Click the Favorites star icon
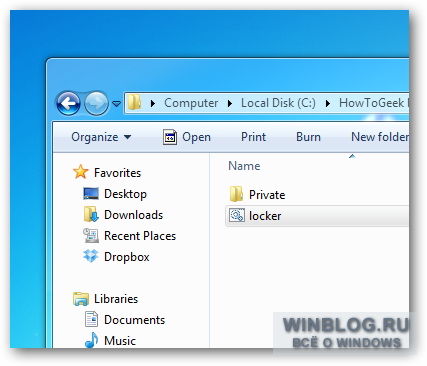This screenshot has height=366, width=427. pyautogui.click(x=81, y=172)
